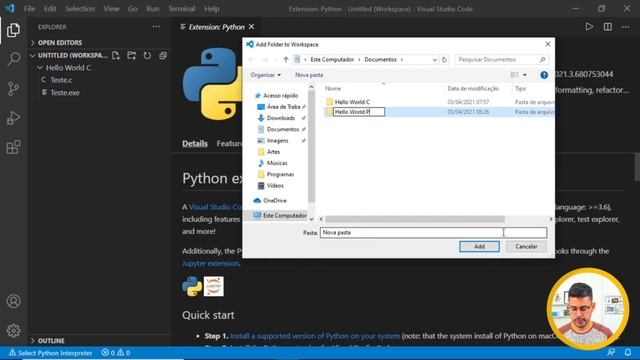The image size is (640, 360).
Task: Open the dialog help icon
Action: point(544,75)
